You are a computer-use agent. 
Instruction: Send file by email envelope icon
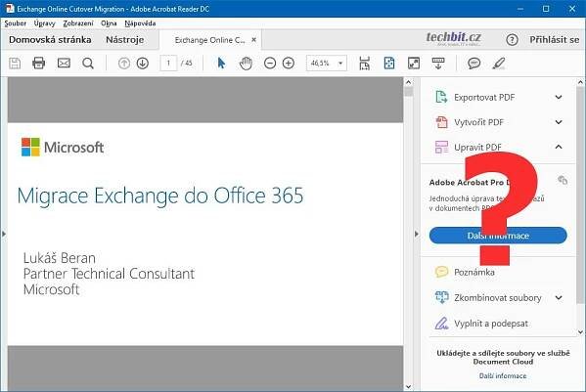tap(64, 64)
